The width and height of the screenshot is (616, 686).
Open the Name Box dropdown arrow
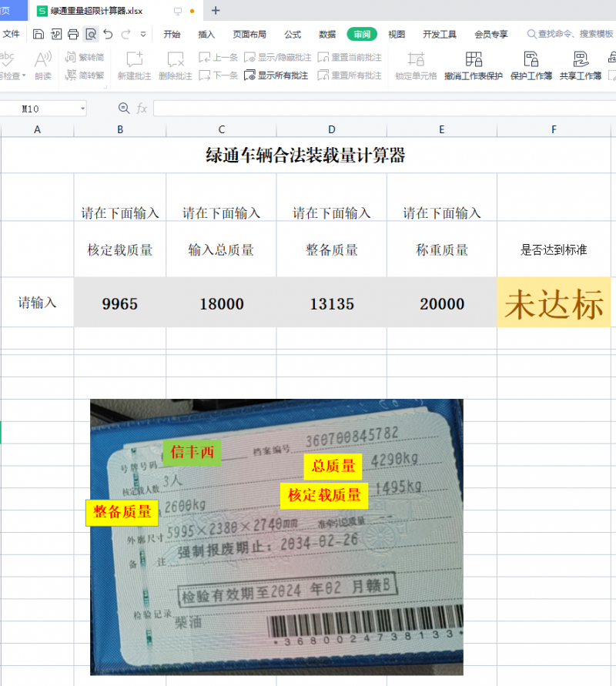point(82,109)
